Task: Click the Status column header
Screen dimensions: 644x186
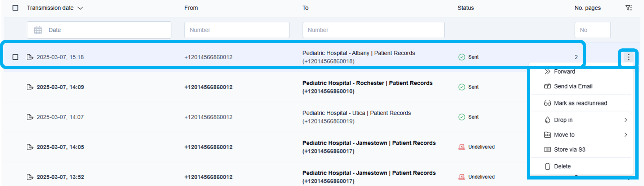Action: pyautogui.click(x=466, y=8)
